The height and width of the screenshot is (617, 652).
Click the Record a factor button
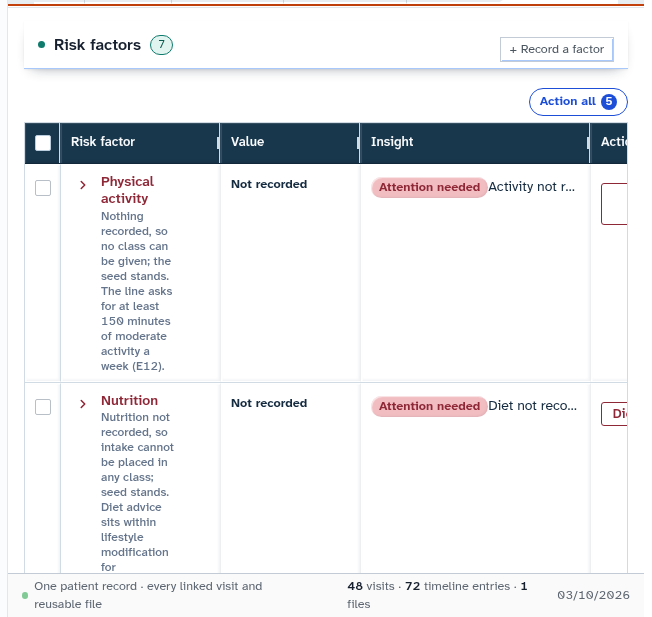pos(556,49)
